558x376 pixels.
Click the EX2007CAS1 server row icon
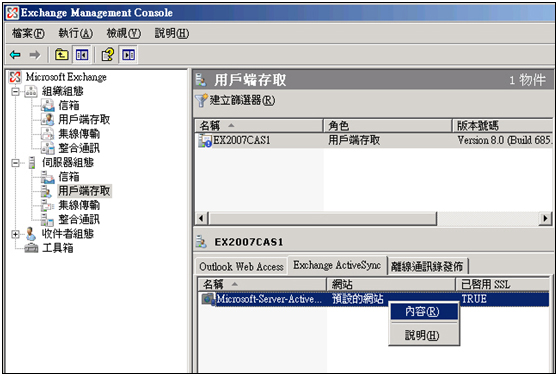click(x=205, y=141)
